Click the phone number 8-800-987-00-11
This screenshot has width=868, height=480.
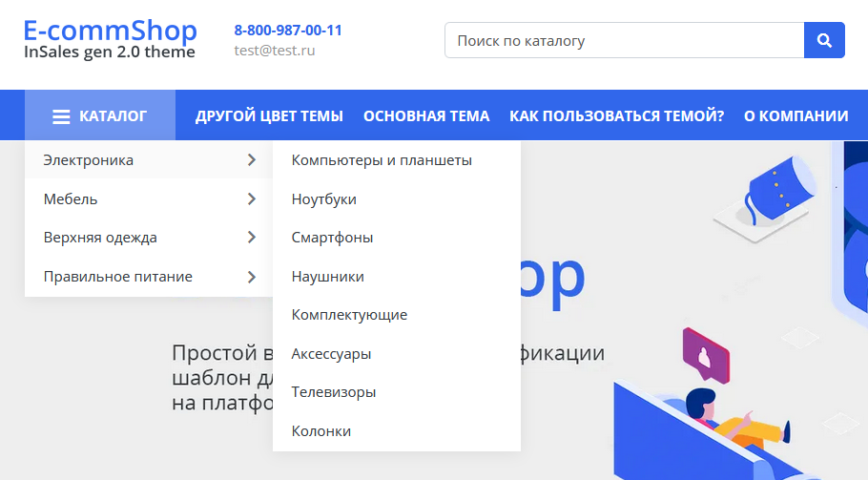point(288,31)
